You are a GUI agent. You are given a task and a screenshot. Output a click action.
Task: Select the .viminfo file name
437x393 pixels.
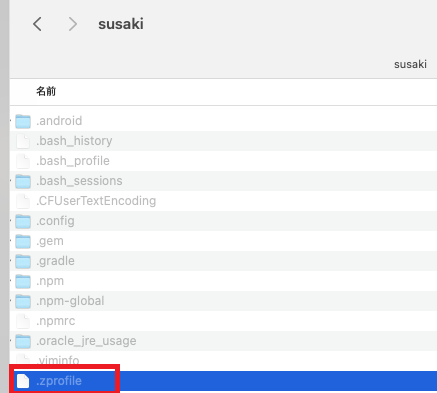point(58,360)
